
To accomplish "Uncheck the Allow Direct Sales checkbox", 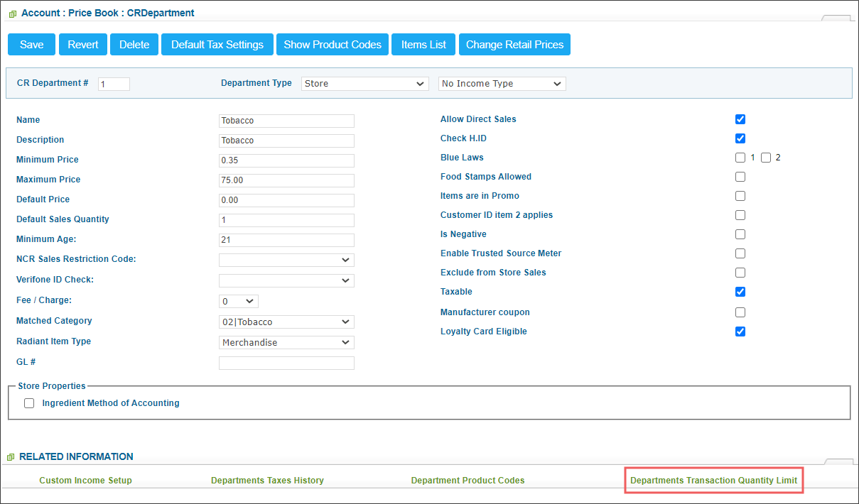I will pos(740,119).
